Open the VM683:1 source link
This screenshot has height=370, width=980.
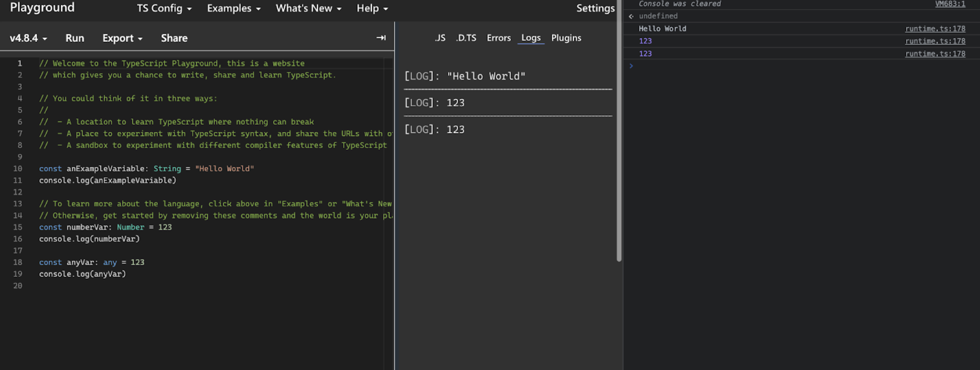pos(950,4)
